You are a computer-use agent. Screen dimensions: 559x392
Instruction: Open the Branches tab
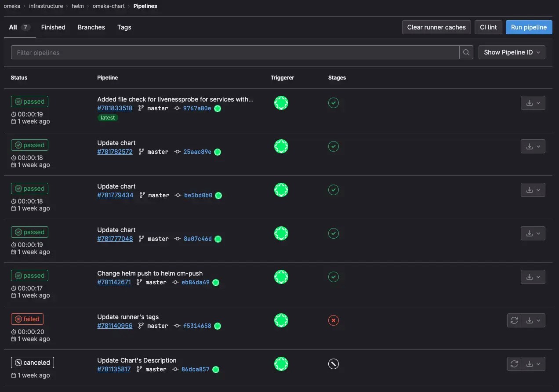[x=91, y=27]
